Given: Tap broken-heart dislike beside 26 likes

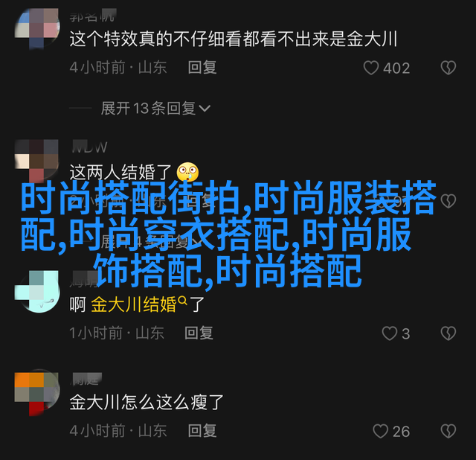Looking at the screenshot, I should coord(448,431).
